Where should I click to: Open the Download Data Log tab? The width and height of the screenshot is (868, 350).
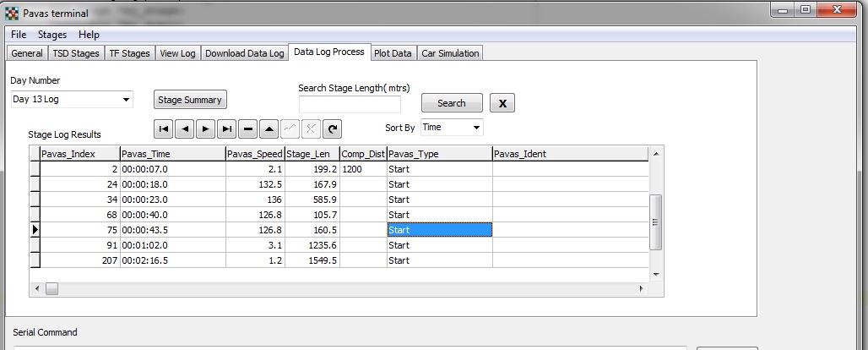(244, 53)
